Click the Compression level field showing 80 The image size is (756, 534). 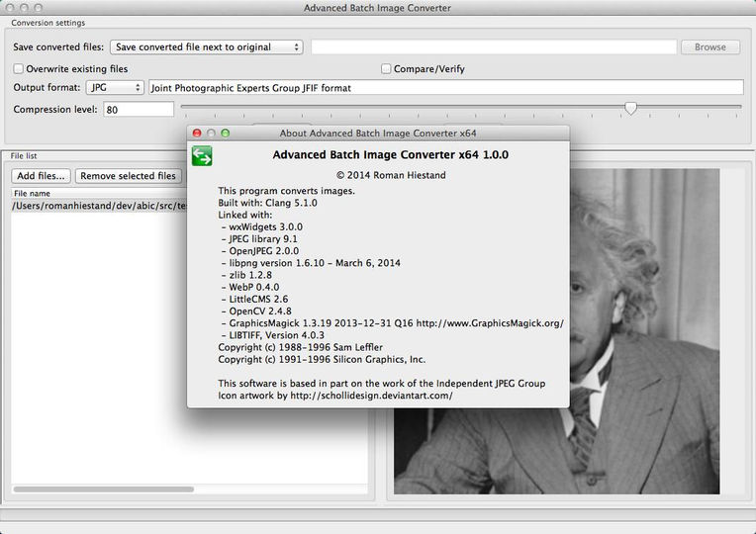coord(139,110)
